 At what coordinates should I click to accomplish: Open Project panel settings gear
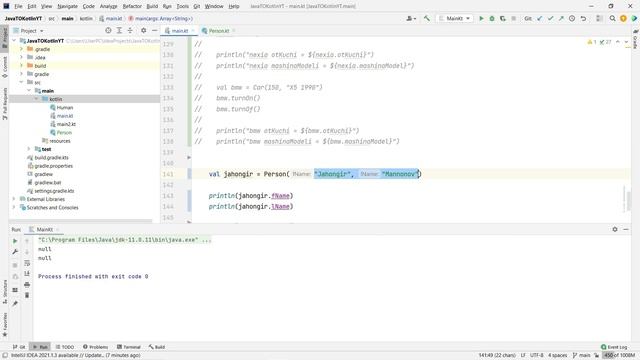[x=143, y=31]
